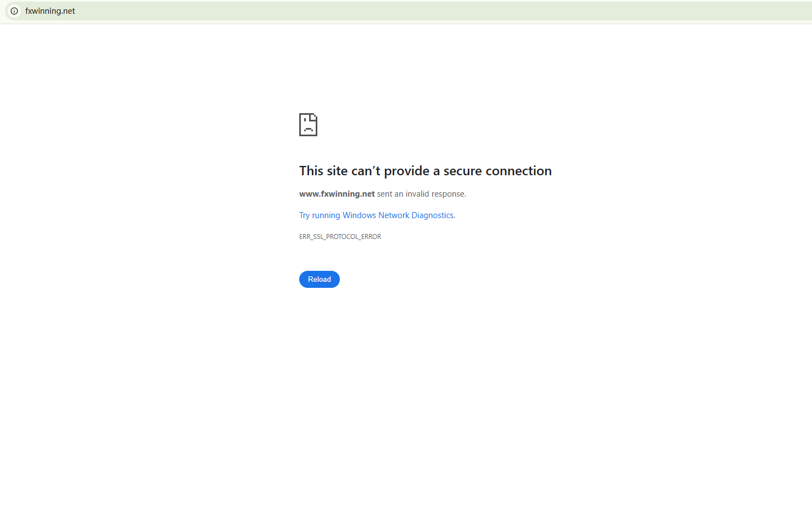
Task: Click the bold www.fxwinning.net domain text
Action: pos(337,194)
